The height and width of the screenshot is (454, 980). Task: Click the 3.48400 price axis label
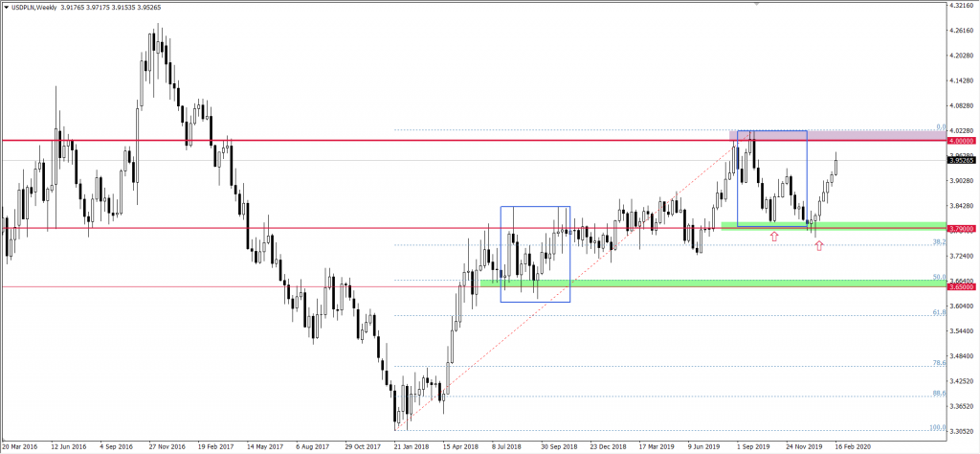coord(961,356)
